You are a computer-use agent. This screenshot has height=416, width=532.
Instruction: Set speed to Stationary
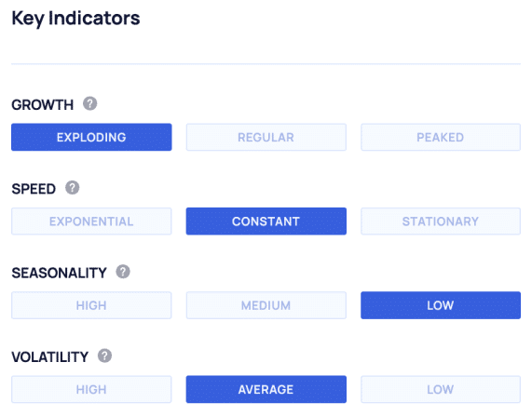click(441, 221)
